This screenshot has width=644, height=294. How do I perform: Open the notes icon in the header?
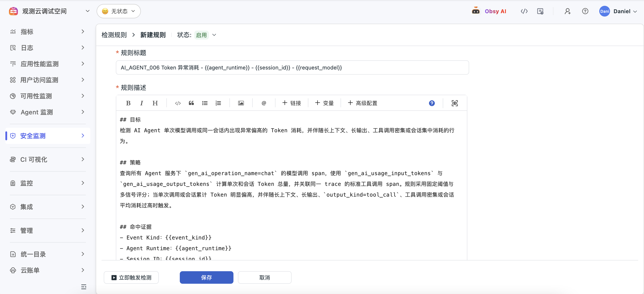tap(540, 11)
